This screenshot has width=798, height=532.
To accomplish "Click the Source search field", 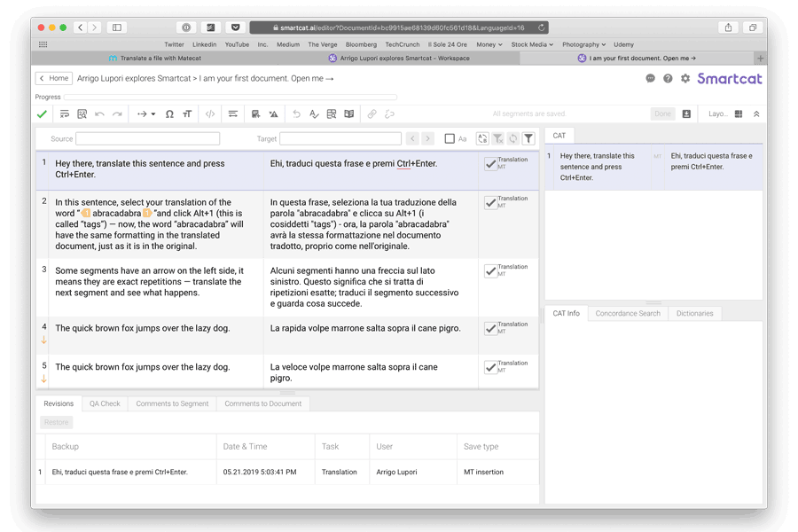I will [147, 138].
